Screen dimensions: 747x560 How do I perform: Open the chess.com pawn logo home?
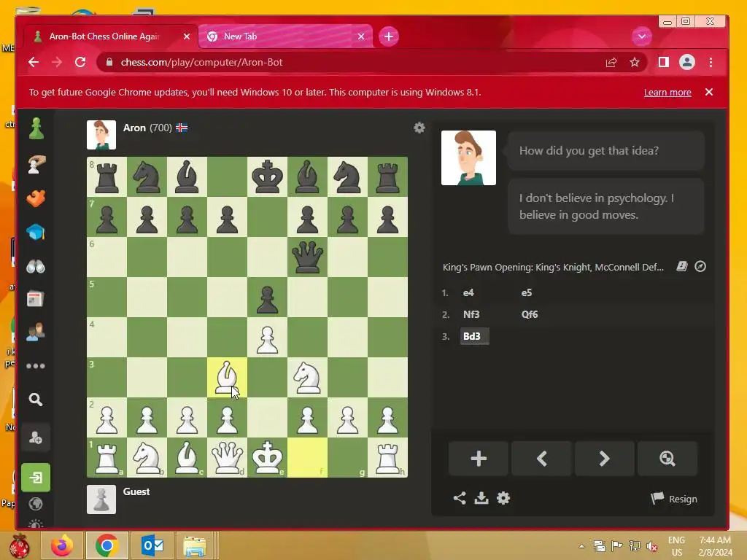point(36,129)
